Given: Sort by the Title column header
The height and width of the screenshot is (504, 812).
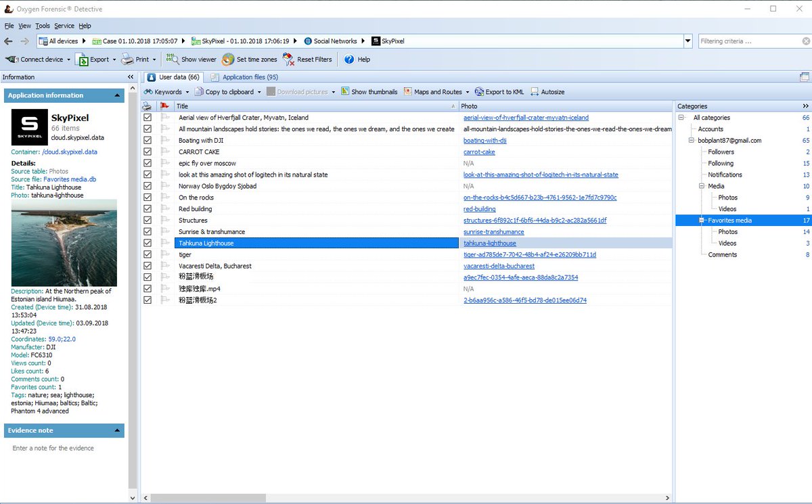Looking at the screenshot, I should (x=316, y=106).
